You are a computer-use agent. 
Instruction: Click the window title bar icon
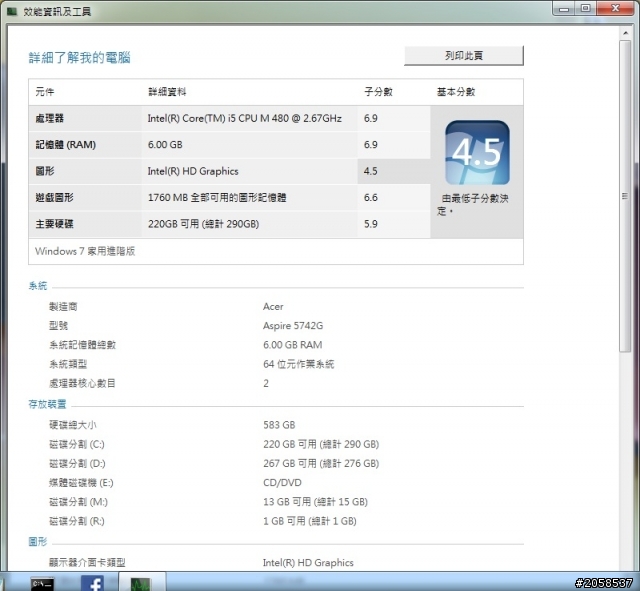click(x=12, y=11)
